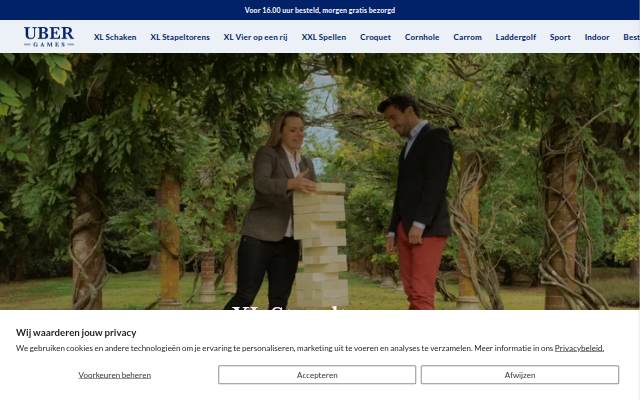Accept cookies with Accepteren button
The width and height of the screenshot is (640, 400).
tap(317, 375)
